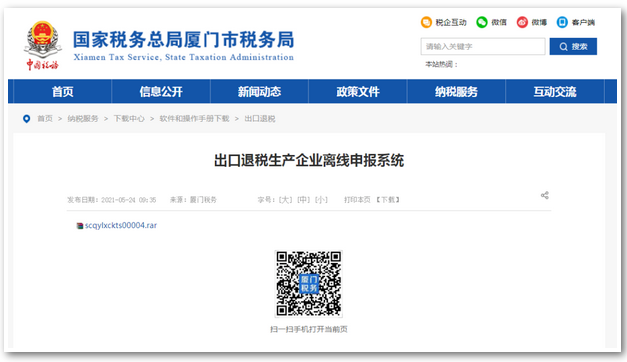Click the 微信 text label

tap(499, 22)
